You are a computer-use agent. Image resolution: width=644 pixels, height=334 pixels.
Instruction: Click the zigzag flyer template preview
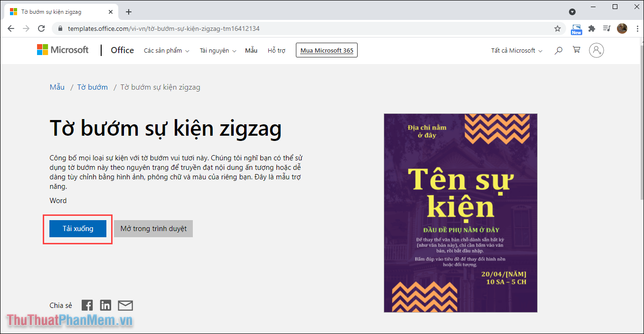460,213
